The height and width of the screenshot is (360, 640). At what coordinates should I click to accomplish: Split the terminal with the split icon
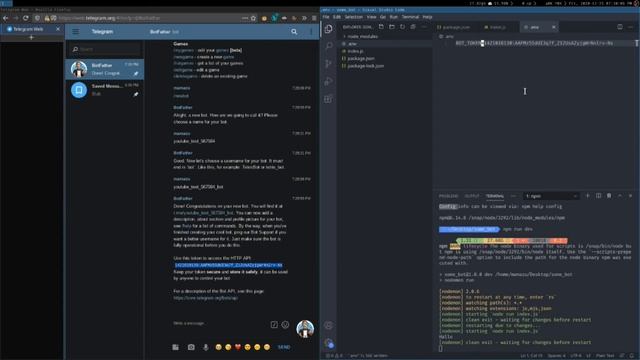point(598,196)
